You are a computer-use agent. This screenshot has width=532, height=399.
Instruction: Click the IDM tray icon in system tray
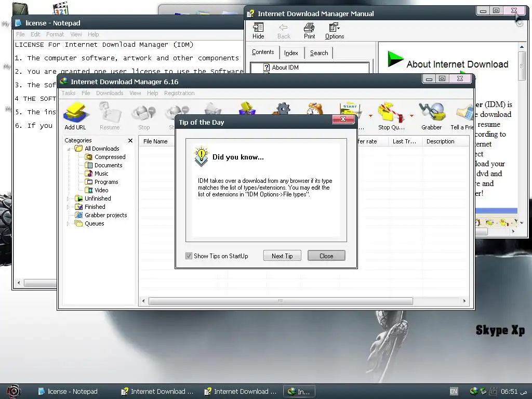[474, 391]
